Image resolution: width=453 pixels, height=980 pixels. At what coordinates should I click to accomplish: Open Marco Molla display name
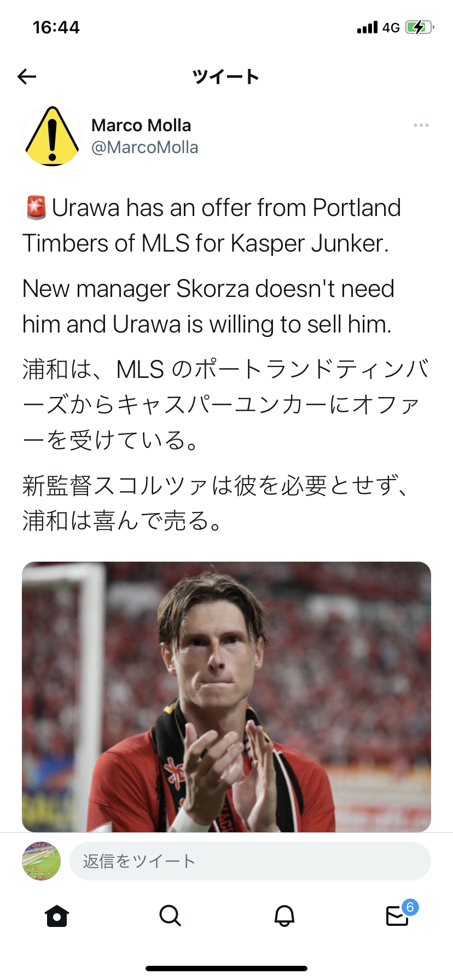141,125
